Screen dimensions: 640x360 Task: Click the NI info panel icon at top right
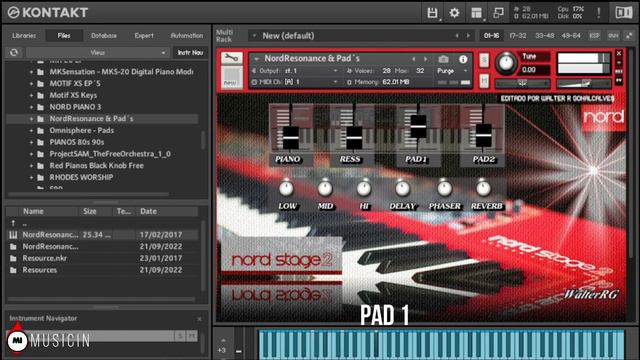pos(623,13)
